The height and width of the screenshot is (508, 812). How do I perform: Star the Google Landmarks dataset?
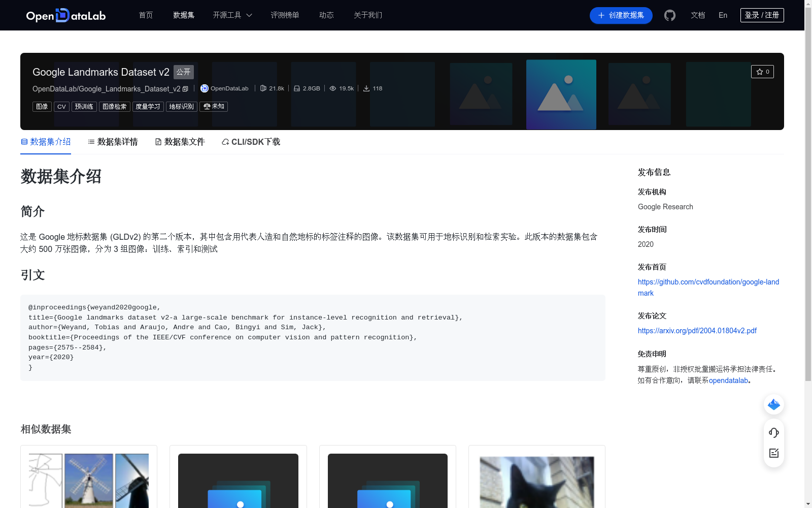click(x=762, y=72)
